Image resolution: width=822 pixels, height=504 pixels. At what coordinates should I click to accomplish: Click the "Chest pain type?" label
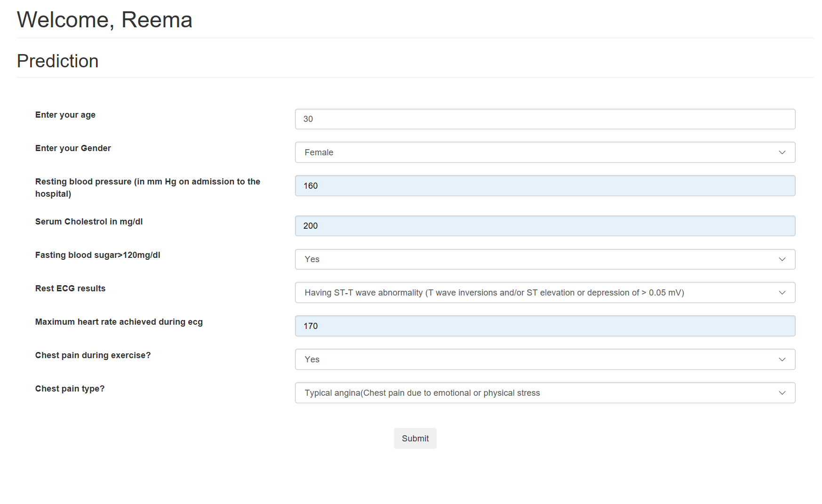click(x=70, y=389)
